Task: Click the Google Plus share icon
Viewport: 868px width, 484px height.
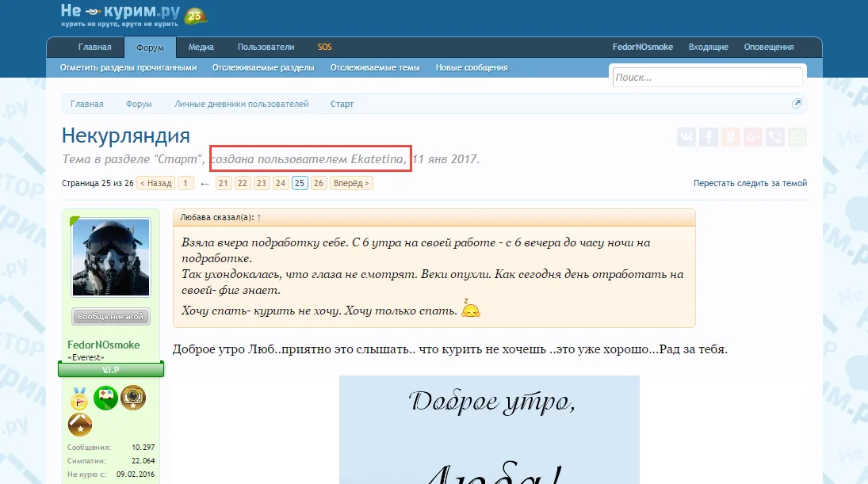Action: click(x=753, y=137)
